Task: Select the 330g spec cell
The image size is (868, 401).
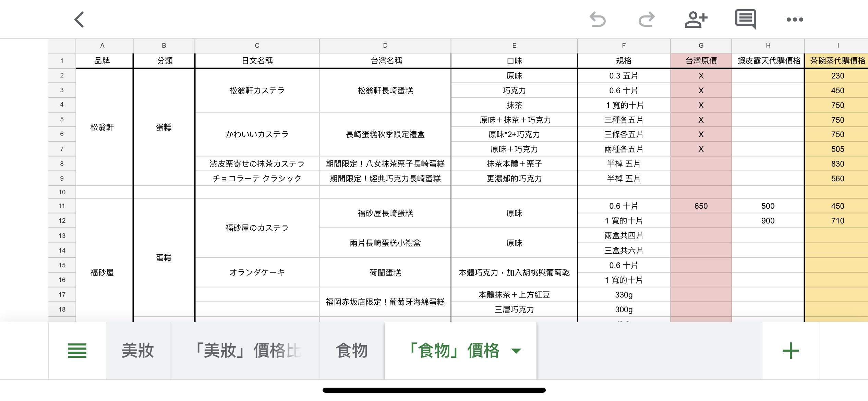Action: (624, 295)
